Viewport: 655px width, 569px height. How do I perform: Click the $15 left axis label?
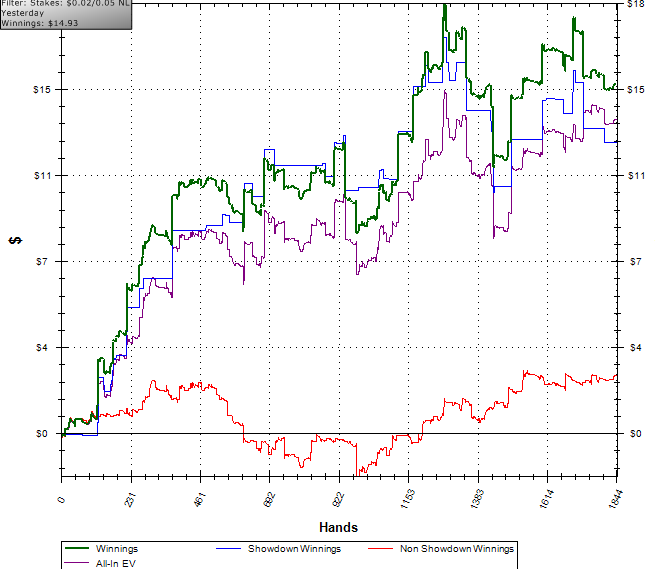(41, 89)
